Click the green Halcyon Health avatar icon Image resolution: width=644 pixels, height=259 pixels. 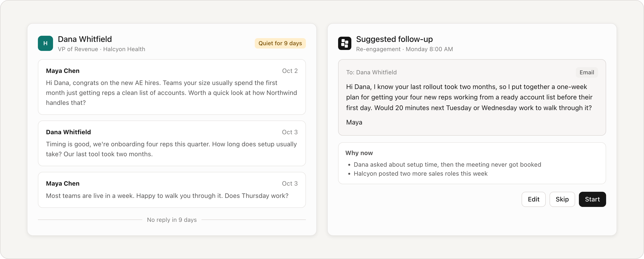(x=45, y=43)
